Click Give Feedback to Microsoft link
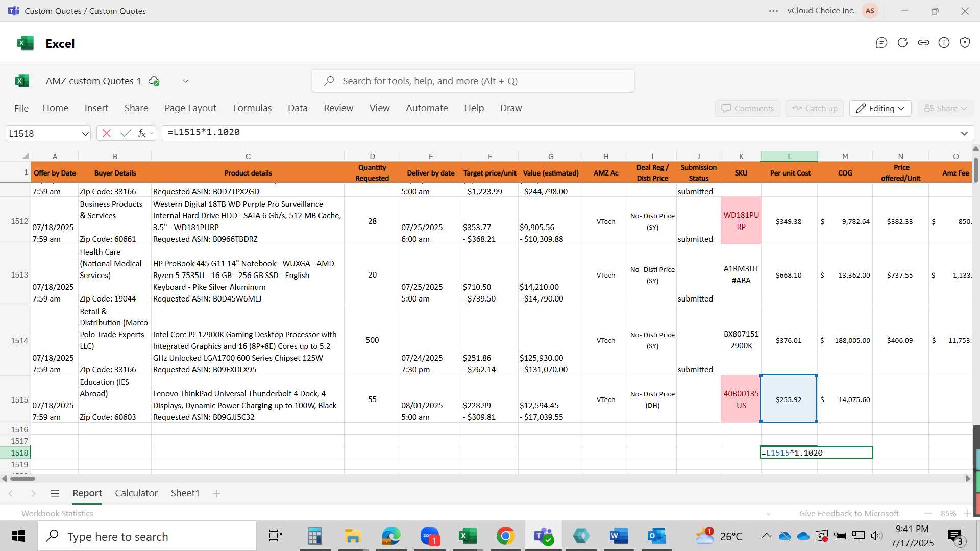 coord(849,513)
